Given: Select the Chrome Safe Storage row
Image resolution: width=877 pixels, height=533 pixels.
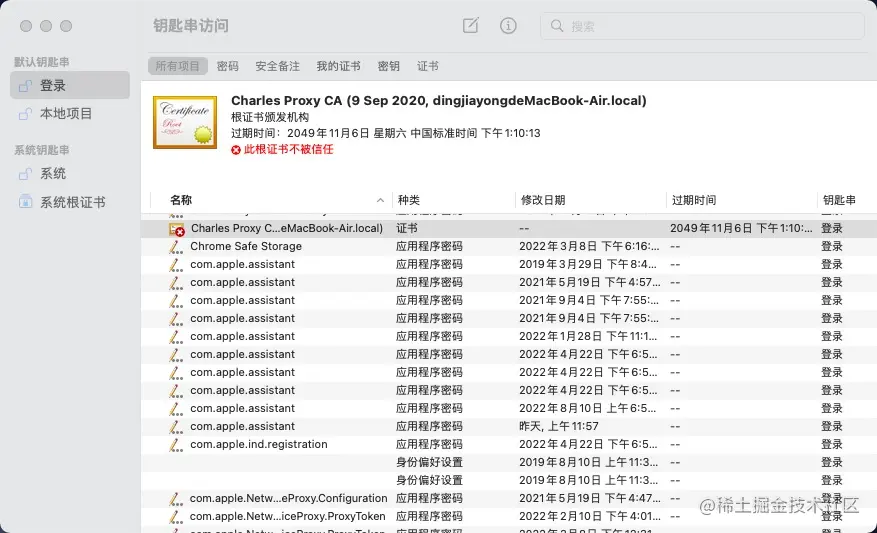Looking at the screenshot, I should point(508,247).
